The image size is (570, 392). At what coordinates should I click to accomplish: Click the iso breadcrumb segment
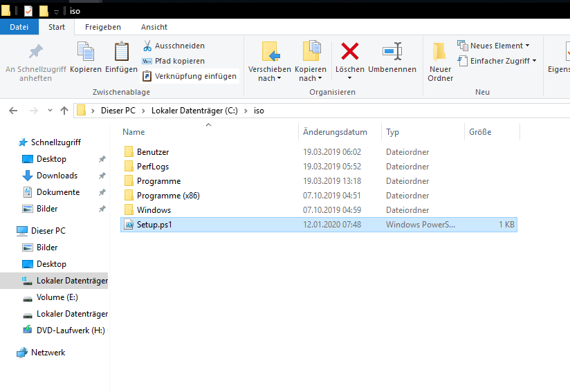pos(259,111)
